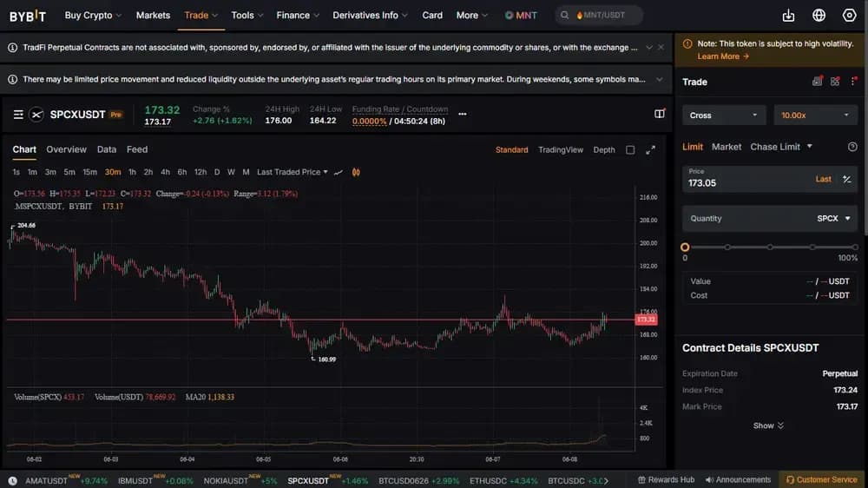868x488 pixels.
Task: Open the Finance menu
Action: (298, 16)
